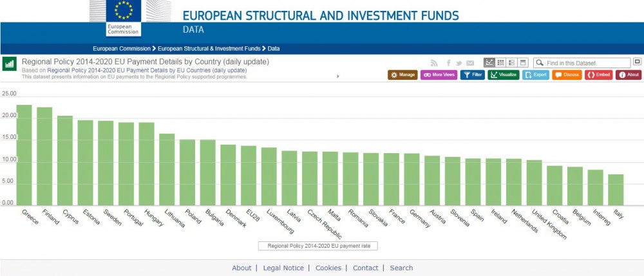
Task: Share dataset via Twitter icon
Action: pyautogui.click(x=459, y=63)
